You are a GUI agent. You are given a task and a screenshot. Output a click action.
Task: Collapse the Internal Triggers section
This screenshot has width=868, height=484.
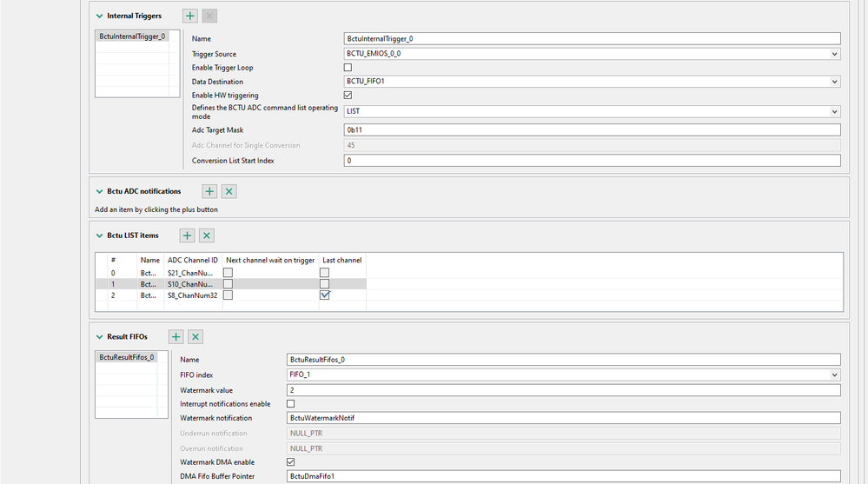click(100, 16)
